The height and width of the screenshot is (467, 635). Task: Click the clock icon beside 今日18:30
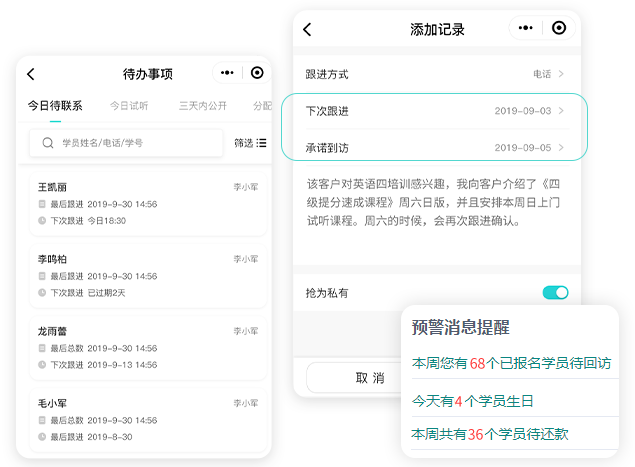point(42,221)
